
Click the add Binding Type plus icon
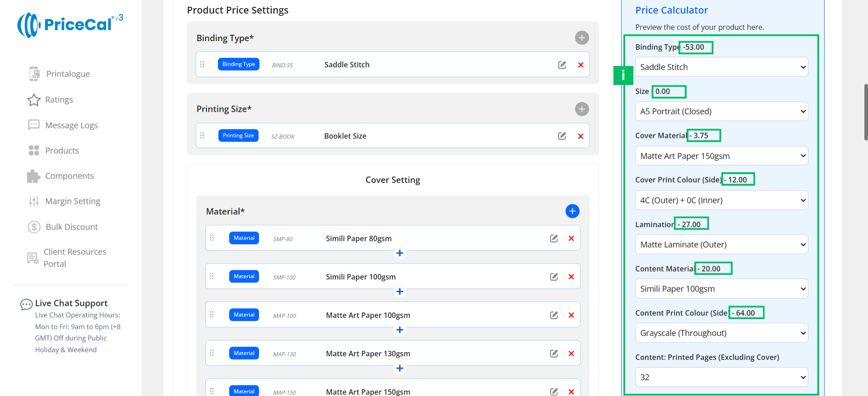pos(581,38)
